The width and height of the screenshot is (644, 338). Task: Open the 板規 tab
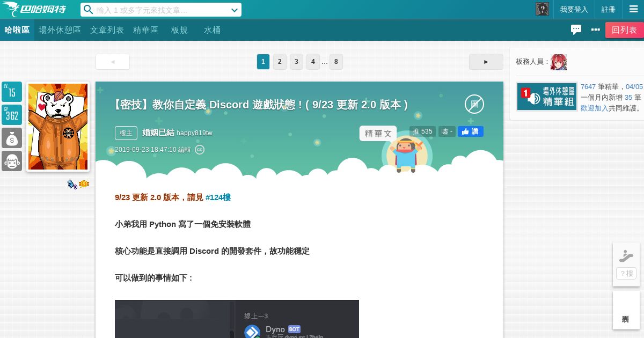[179, 30]
